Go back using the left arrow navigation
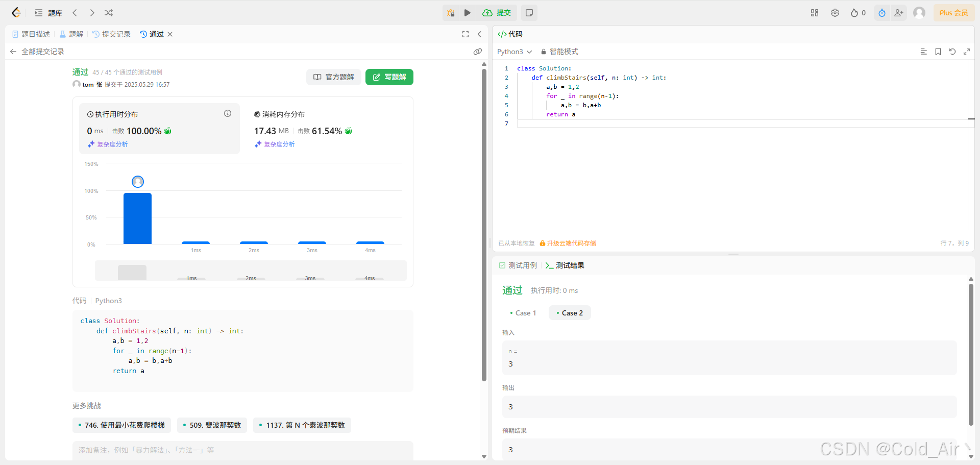Screen dimensions: 980x465 [75, 13]
